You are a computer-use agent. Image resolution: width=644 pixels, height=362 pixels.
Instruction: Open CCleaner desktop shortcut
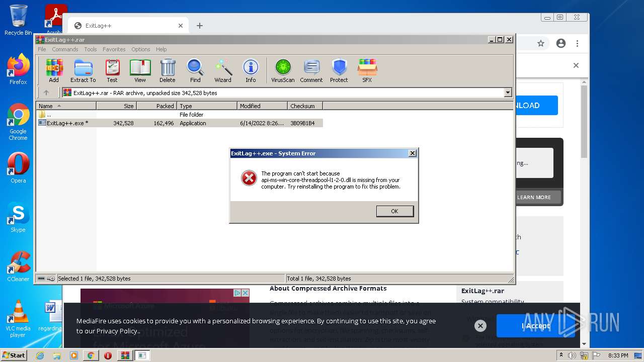point(18,266)
